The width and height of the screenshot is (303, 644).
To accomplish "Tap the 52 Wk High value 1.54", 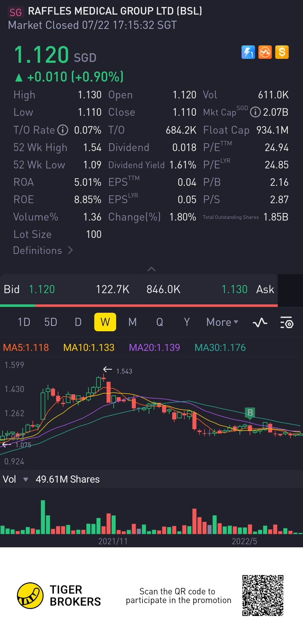I will point(92,147).
